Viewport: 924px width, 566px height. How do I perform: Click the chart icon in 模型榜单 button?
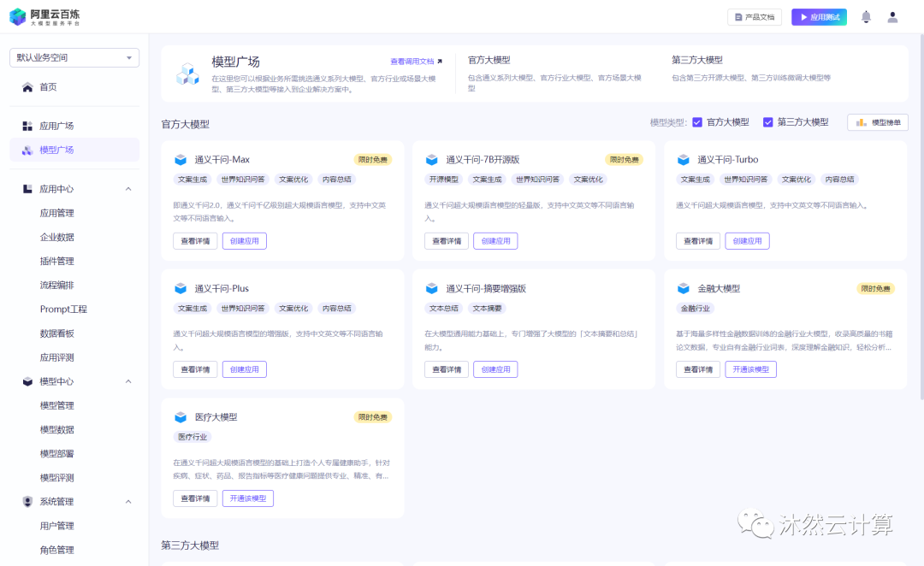coord(861,122)
